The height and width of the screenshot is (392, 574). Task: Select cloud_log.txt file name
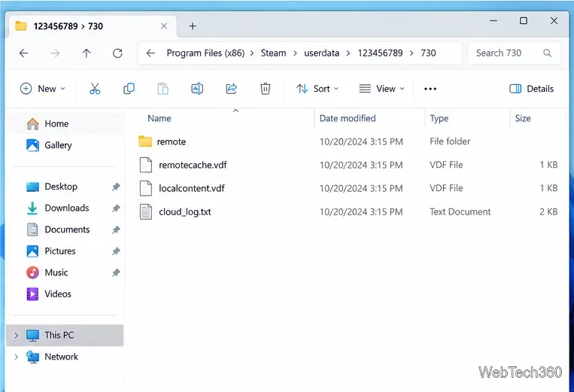tap(185, 212)
